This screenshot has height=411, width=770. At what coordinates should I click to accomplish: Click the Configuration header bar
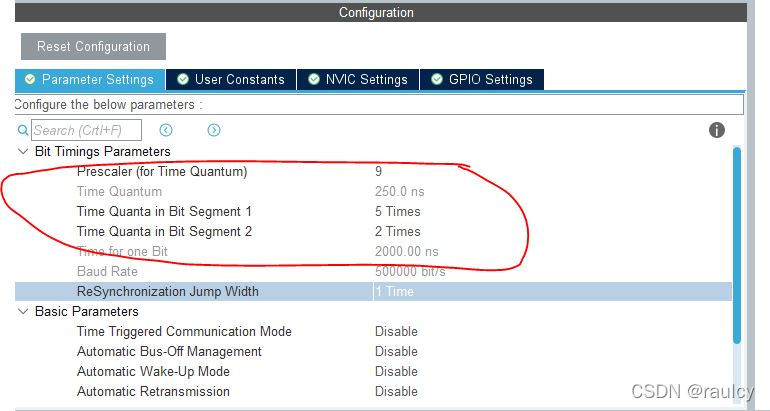[x=381, y=12]
